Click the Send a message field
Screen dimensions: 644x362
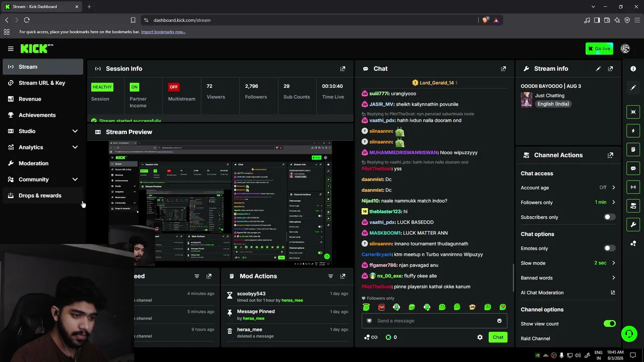[434, 321]
